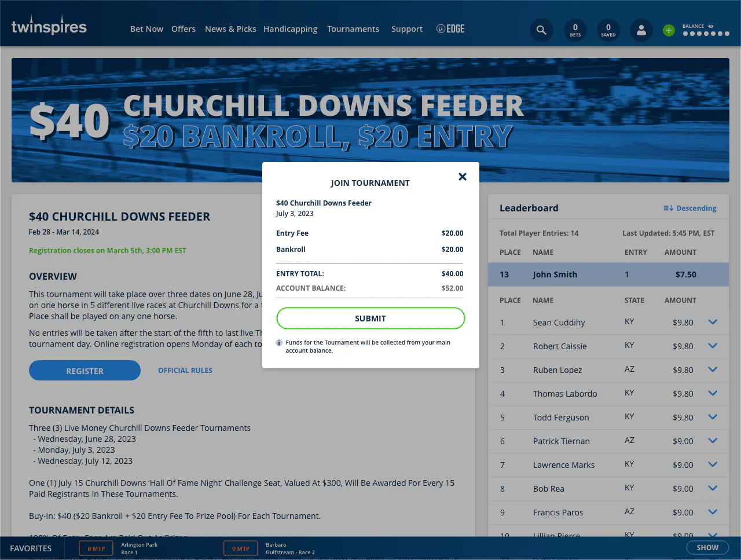Open the Bets counter button
The height and width of the screenshot is (560, 741).
(x=575, y=30)
